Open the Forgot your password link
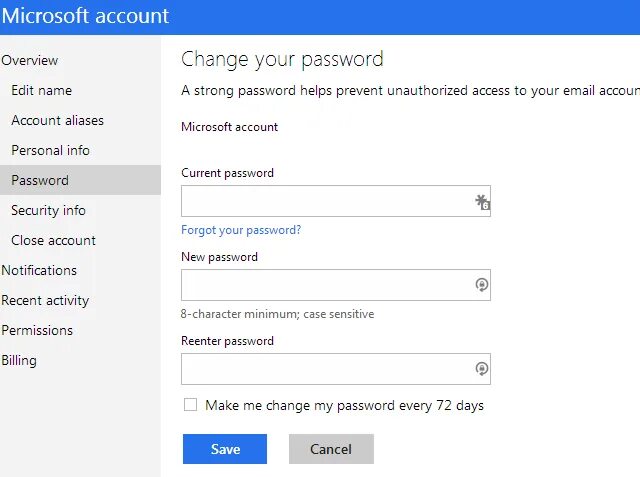Screen dimensions: 640x477 pyautogui.click(x=241, y=230)
